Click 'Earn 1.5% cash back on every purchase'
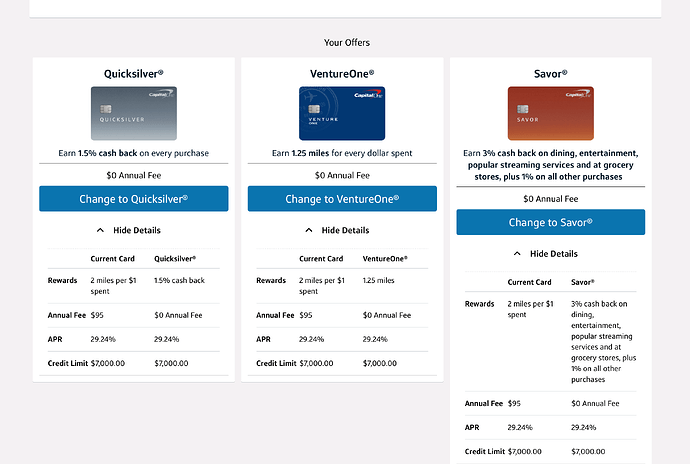The height and width of the screenshot is (464, 690). coord(134,153)
